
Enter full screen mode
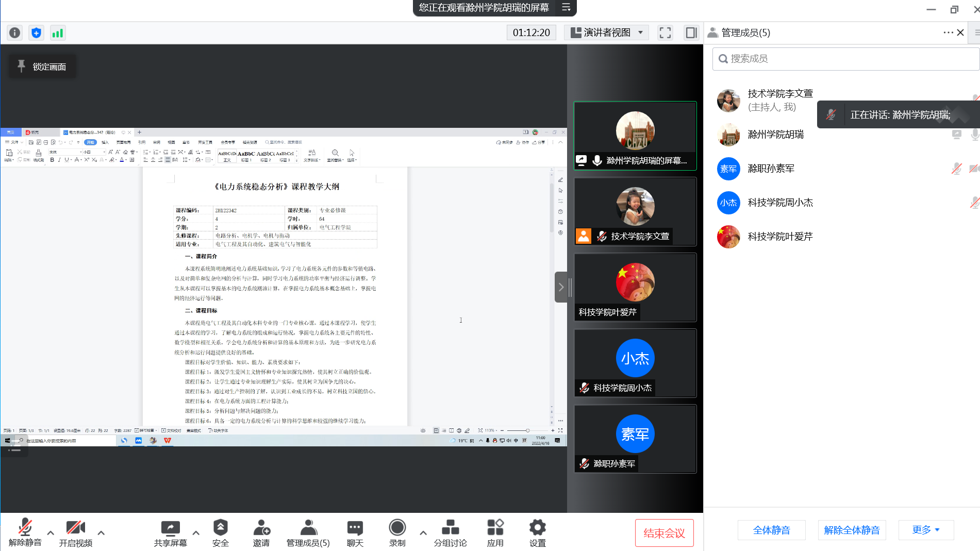665,33
